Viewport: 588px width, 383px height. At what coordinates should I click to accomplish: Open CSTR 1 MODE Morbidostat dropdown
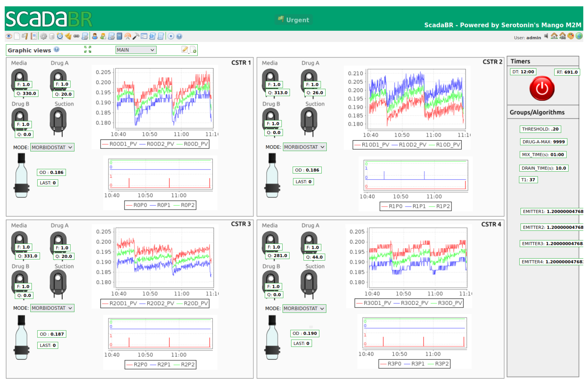[52, 148]
